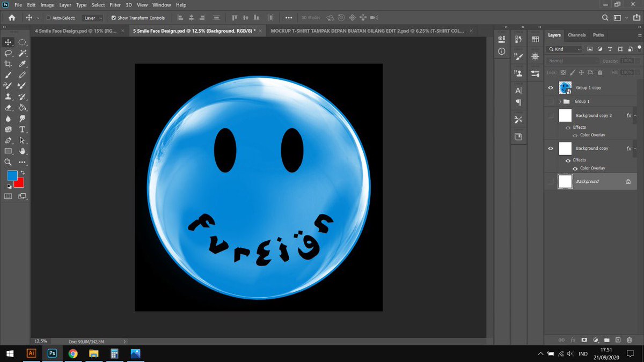Select the Move tool
Screen dimensions: 644x362
coord(8,42)
